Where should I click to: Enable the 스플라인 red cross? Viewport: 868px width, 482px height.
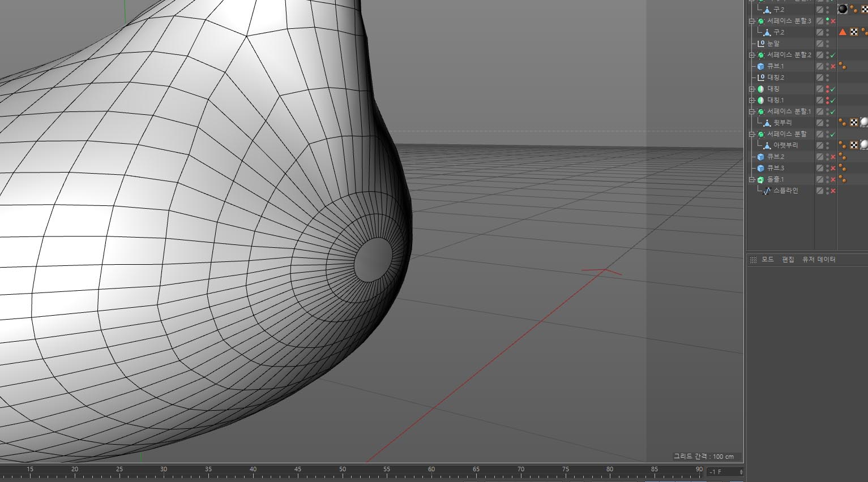click(x=833, y=191)
